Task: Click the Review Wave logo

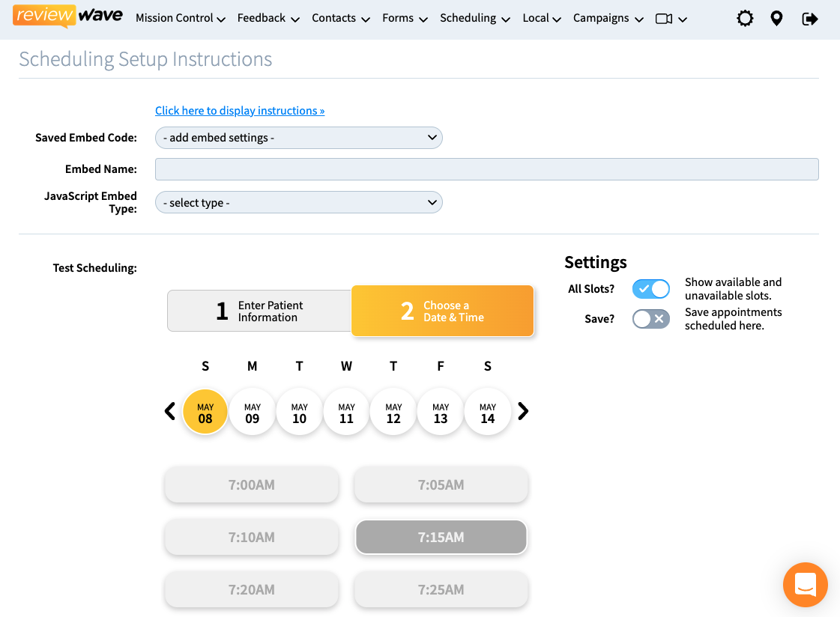Action: pyautogui.click(x=67, y=16)
